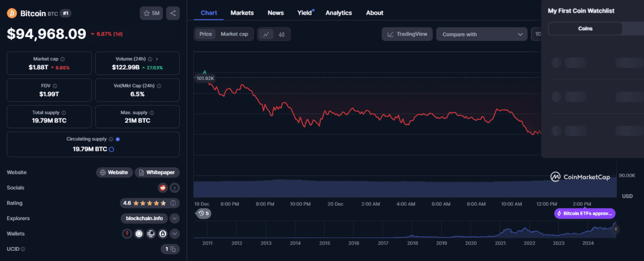Image resolution: width=644 pixels, height=261 pixels.
Task: Select the 1D time range button
Action: pyautogui.click(x=536, y=34)
